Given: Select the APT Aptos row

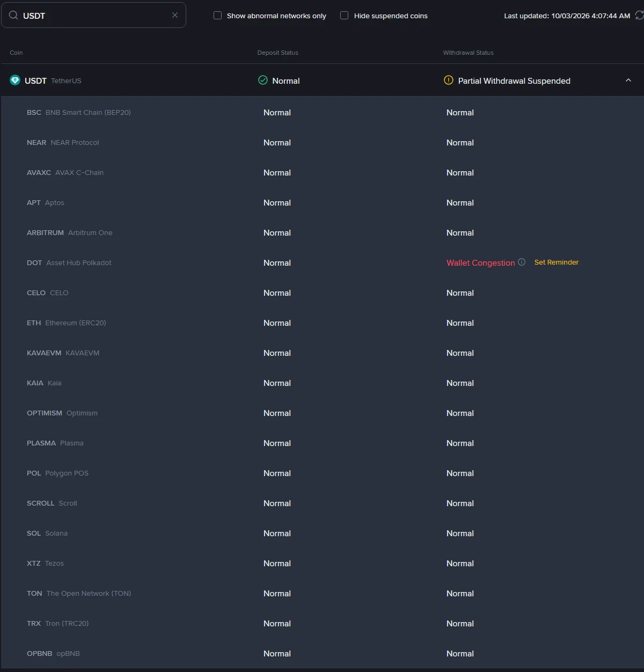Looking at the screenshot, I should point(322,203).
